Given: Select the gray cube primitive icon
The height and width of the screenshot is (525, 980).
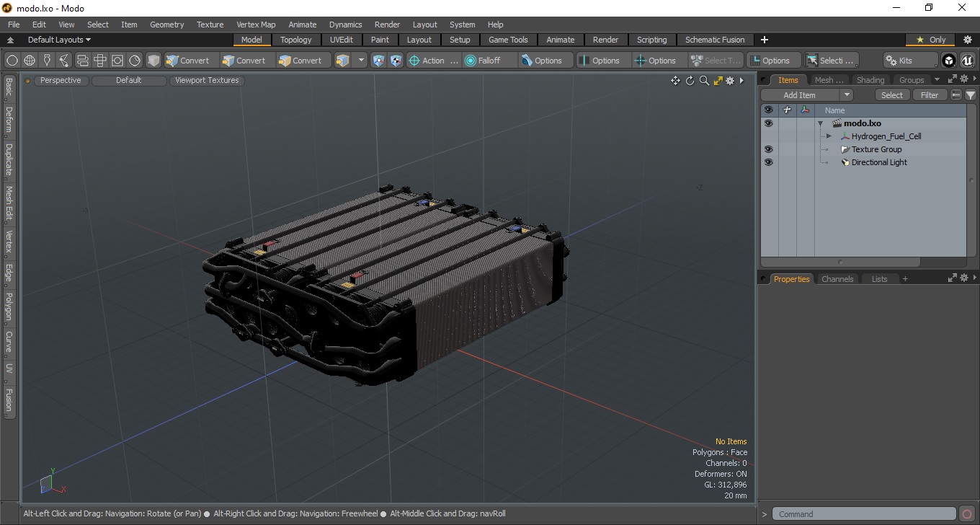Looking at the screenshot, I should click(153, 61).
